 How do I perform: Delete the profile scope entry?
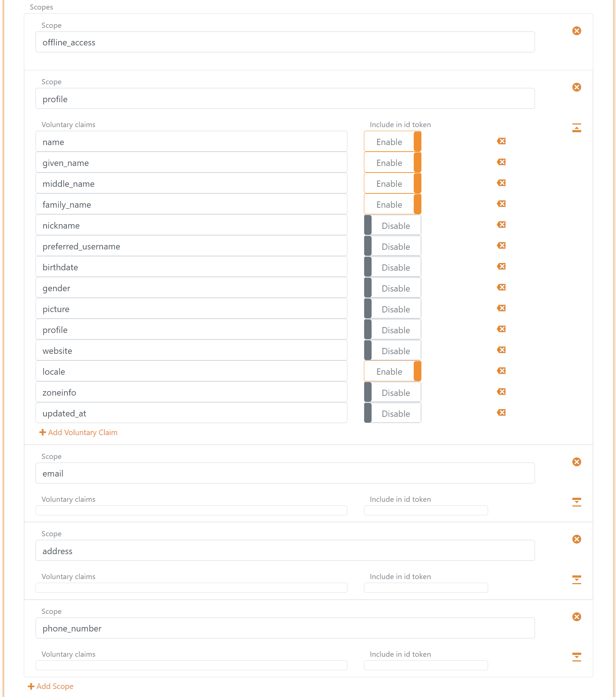[x=576, y=87]
